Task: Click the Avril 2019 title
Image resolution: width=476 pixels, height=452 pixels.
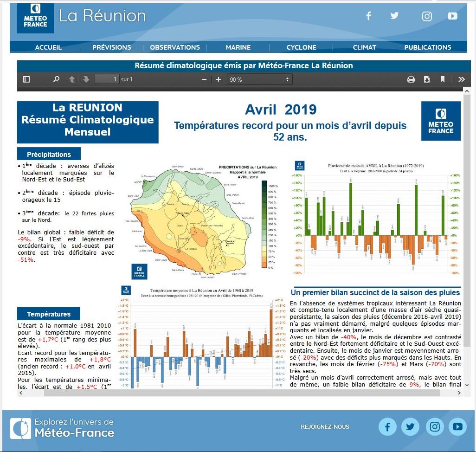Action: coord(281,110)
